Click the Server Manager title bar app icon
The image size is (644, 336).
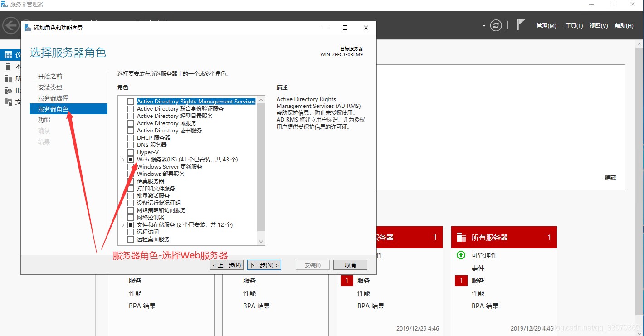(5, 4)
